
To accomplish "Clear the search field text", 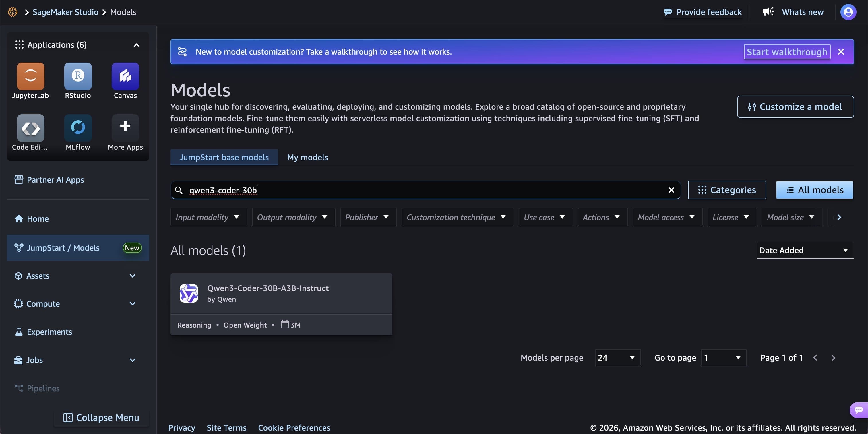I will click(x=671, y=190).
